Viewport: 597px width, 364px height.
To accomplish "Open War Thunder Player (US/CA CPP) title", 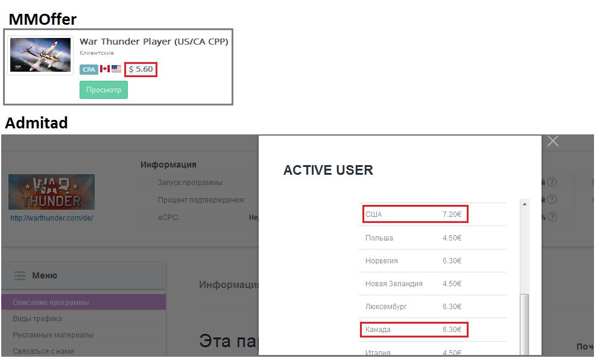I will point(154,42).
